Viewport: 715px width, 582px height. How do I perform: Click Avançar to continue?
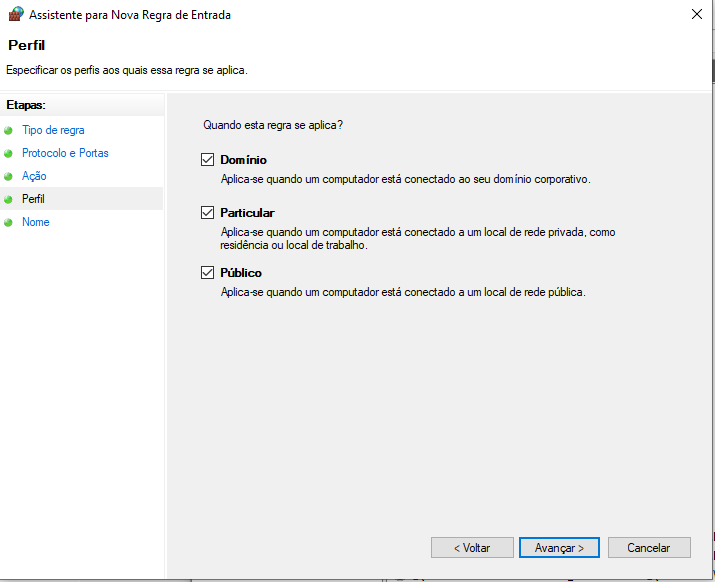point(559,548)
